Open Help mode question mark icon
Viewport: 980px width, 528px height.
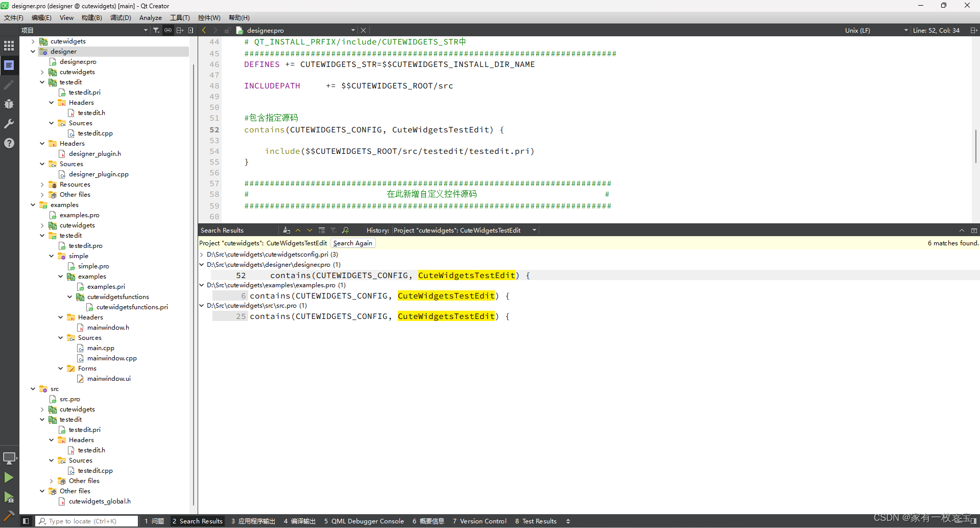tap(9, 143)
